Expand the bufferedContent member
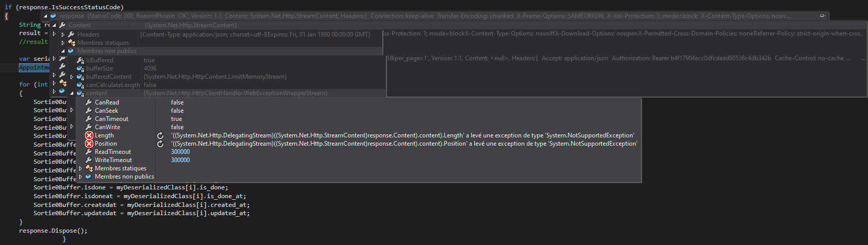Viewport: 868px width, 245px height. (x=72, y=77)
